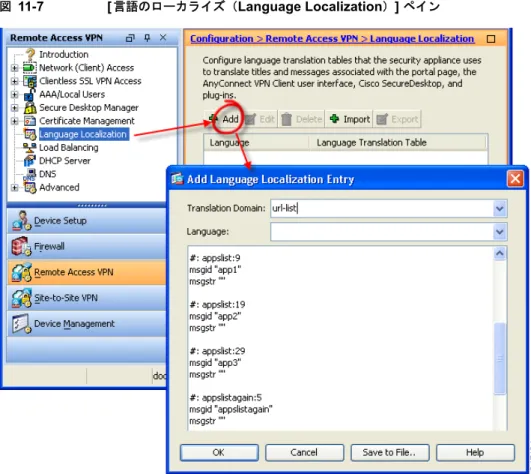Viewport: 531px width, 474px height.
Task: Click the msgid "app3" text line
Action: pos(215,363)
